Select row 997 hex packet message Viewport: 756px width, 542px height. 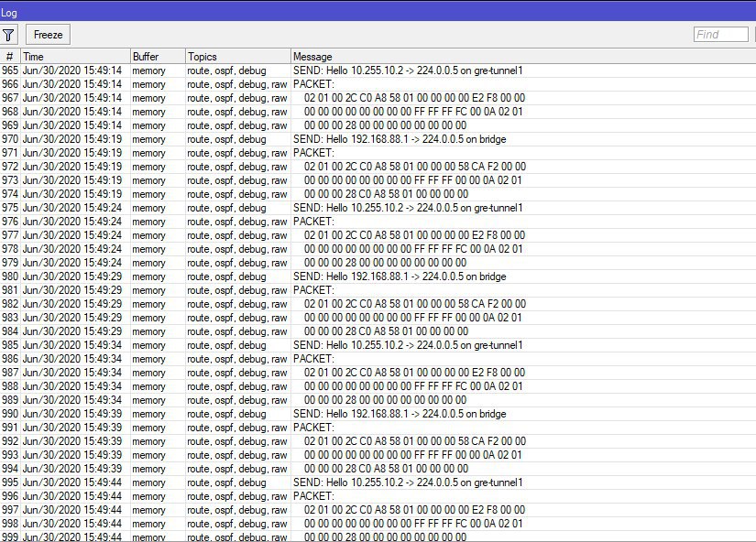pyautogui.click(x=414, y=510)
